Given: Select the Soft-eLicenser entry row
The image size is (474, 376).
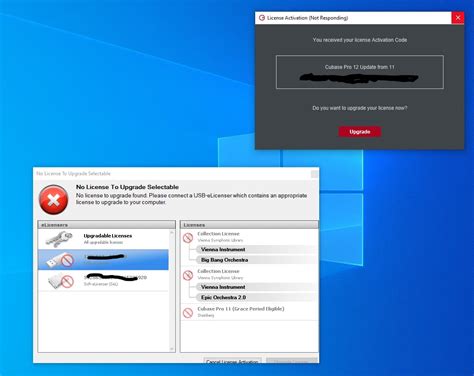Looking at the screenshot, I should 103,281.
